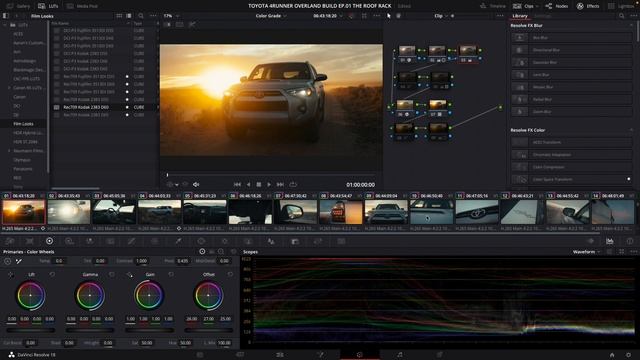640x360 pixels.
Task: Adjust the Gain master wheel slider
Action: coord(149,330)
